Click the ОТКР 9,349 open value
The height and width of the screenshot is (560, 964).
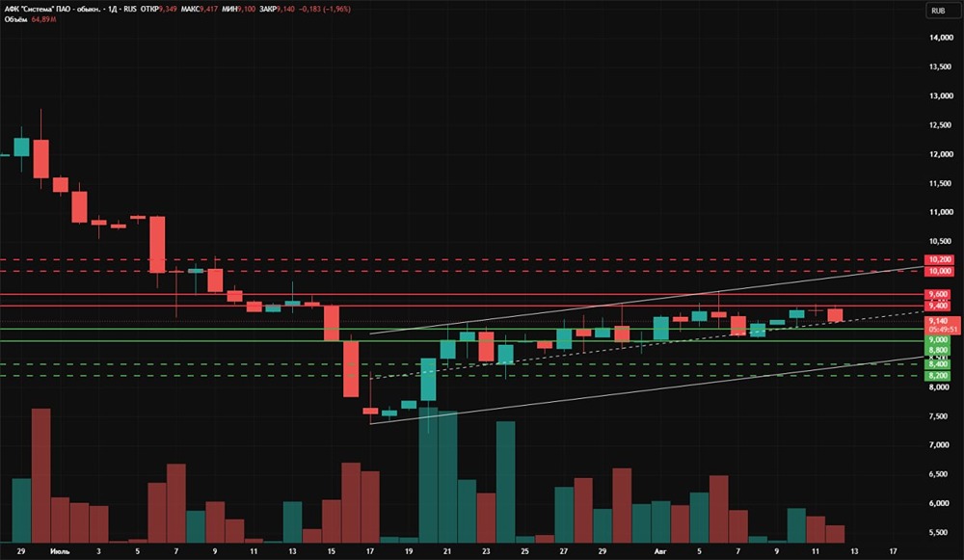pyautogui.click(x=159, y=10)
